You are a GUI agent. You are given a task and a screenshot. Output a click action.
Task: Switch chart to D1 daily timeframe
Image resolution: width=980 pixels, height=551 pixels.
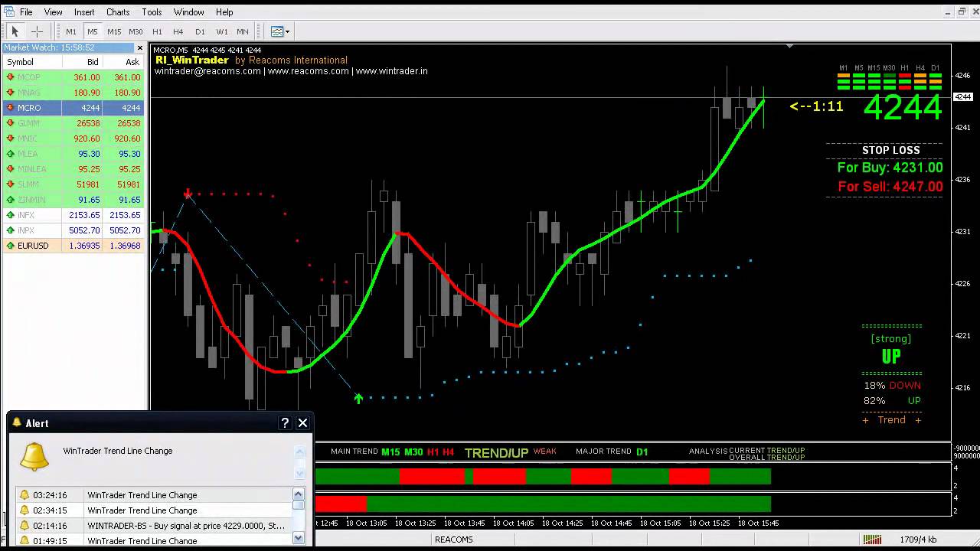(200, 31)
